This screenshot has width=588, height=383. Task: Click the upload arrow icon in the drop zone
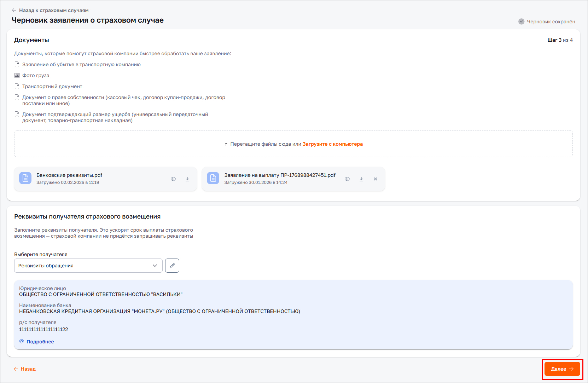tap(226, 144)
